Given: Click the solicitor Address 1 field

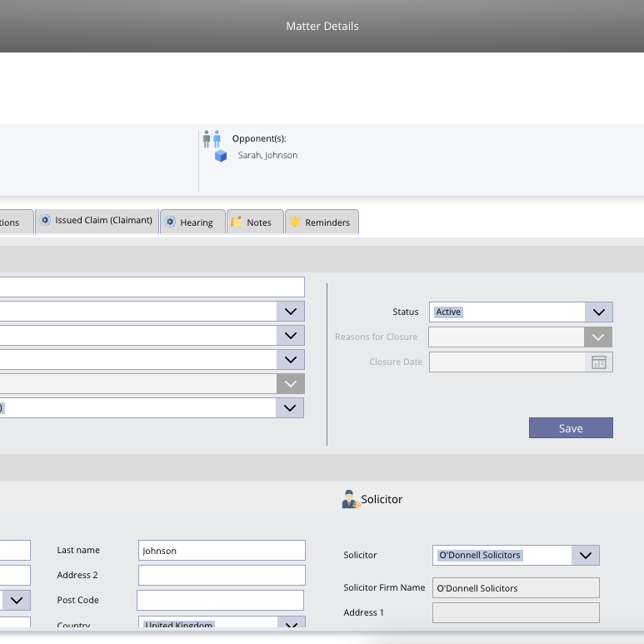Looking at the screenshot, I should point(516,613).
